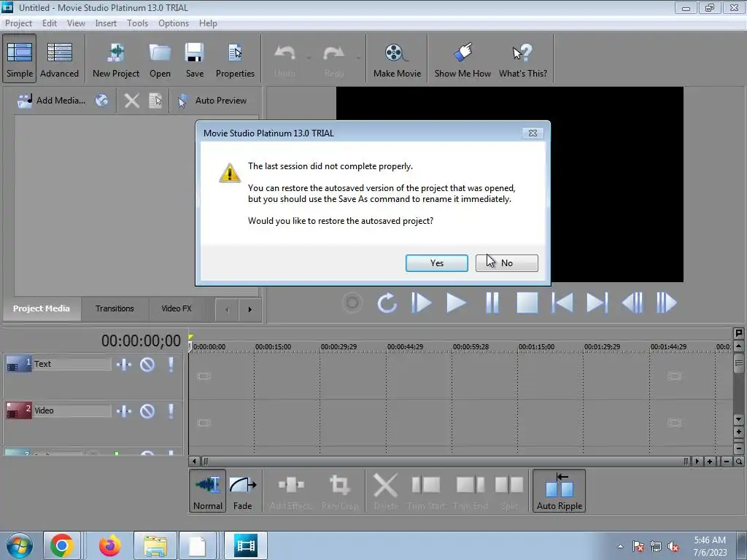
Task: Open Windows Explorer from taskbar
Action: [x=155, y=545]
